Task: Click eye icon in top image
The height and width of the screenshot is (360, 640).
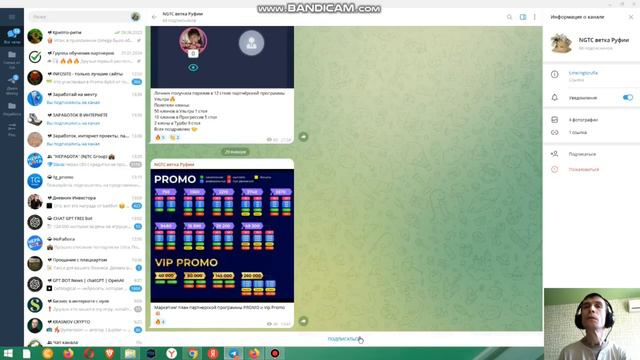Action: point(193,68)
